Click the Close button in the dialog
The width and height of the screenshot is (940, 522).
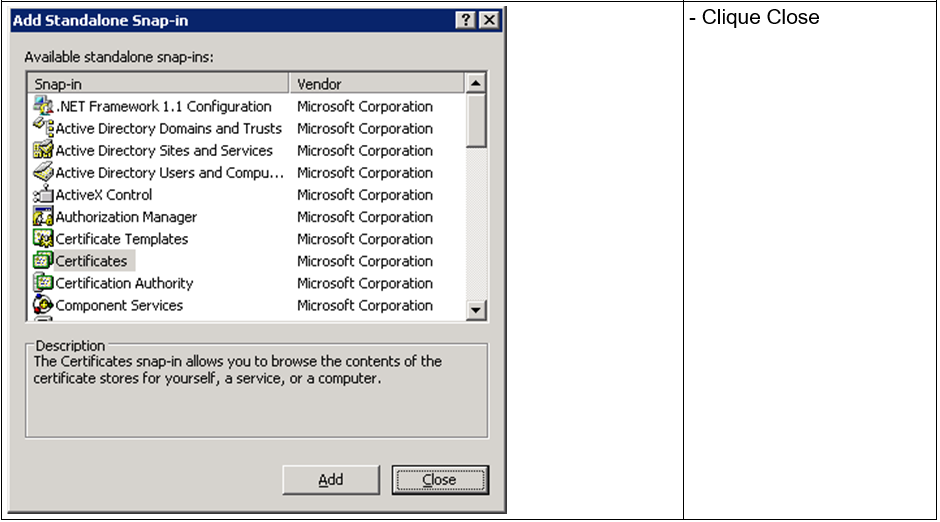click(x=440, y=480)
